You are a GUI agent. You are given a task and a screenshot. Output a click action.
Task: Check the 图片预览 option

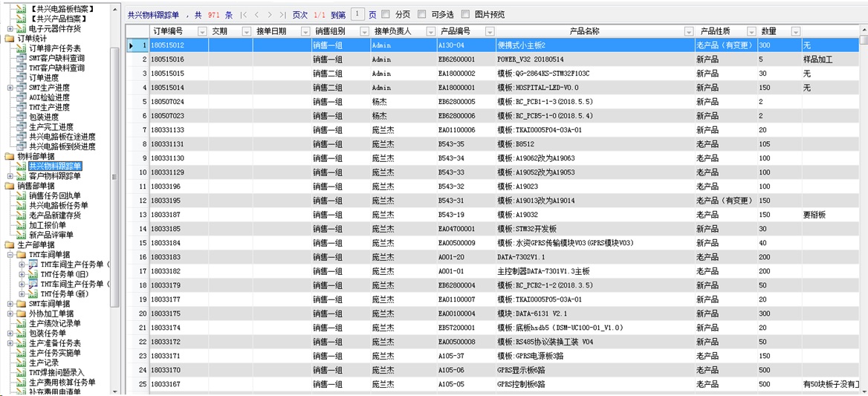pos(465,14)
